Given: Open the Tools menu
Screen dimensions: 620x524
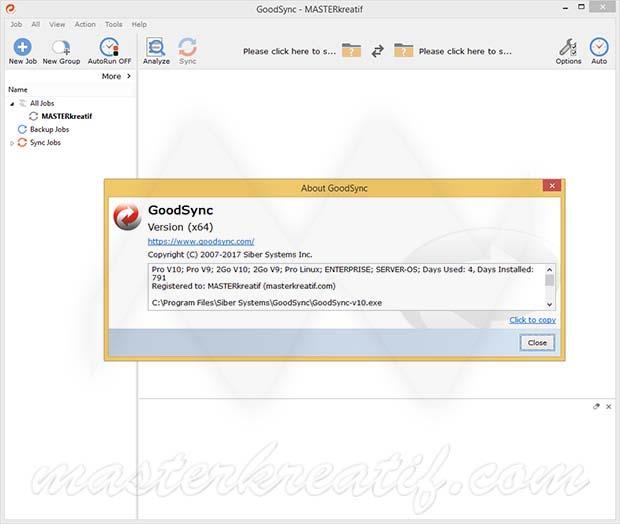Looking at the screenshot, I should (113, 24).
